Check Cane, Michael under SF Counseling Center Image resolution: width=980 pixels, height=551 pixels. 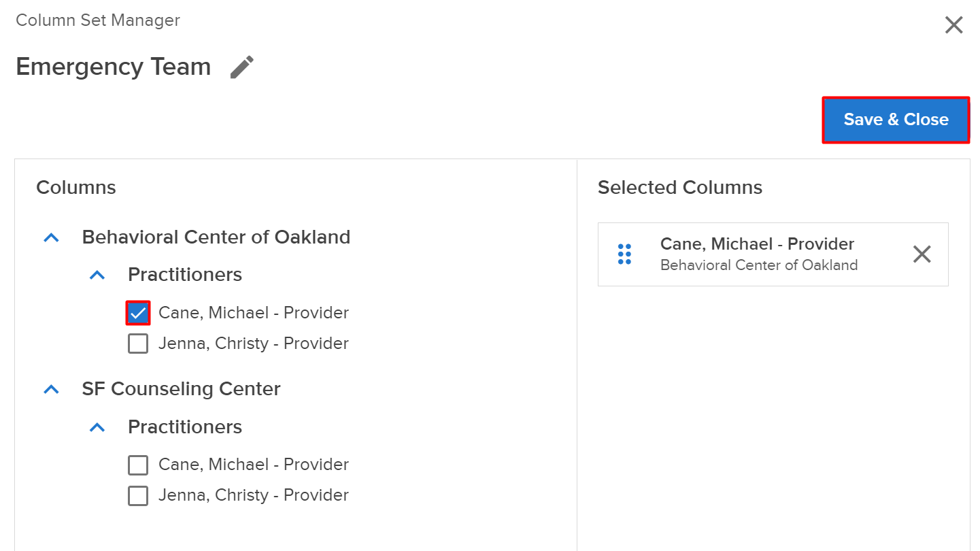(x=138, y=465)
